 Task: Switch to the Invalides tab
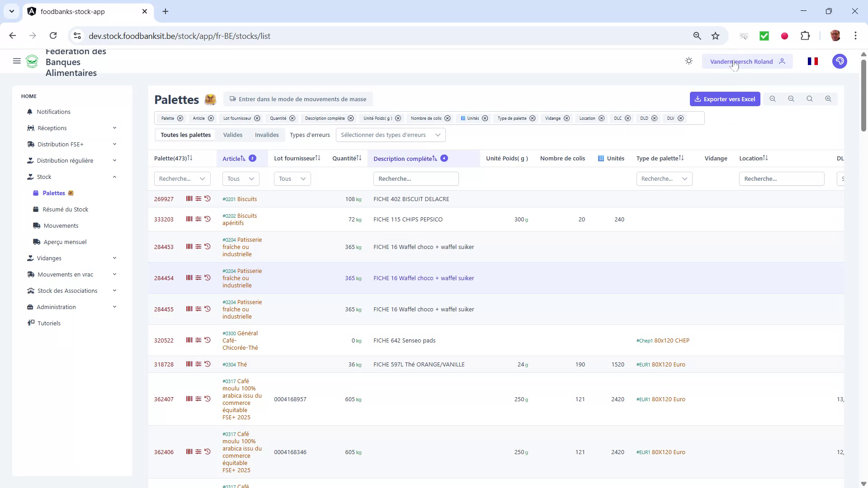[266, 135]
